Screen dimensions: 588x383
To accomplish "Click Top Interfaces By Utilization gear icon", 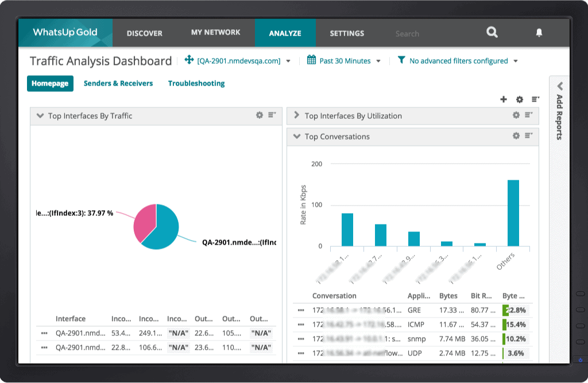I will tap(516, 115).
